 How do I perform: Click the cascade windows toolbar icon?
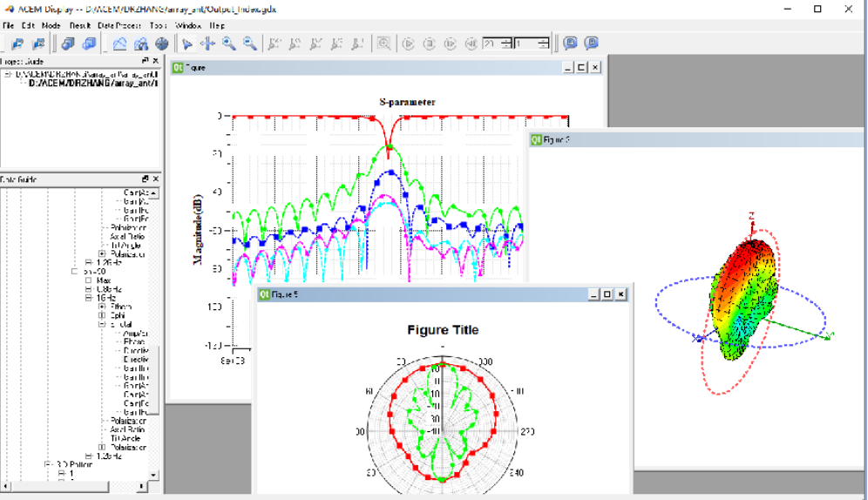[68, 44]
